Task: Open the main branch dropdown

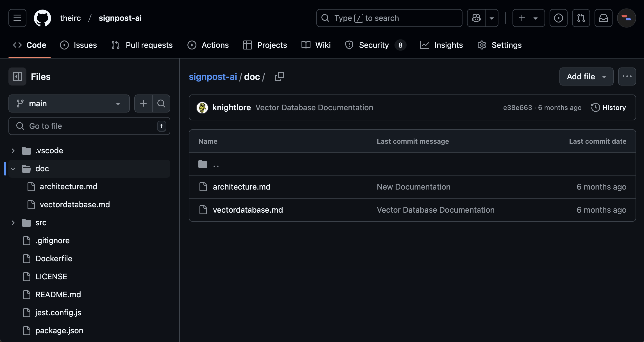Action: tap(69, 103)
